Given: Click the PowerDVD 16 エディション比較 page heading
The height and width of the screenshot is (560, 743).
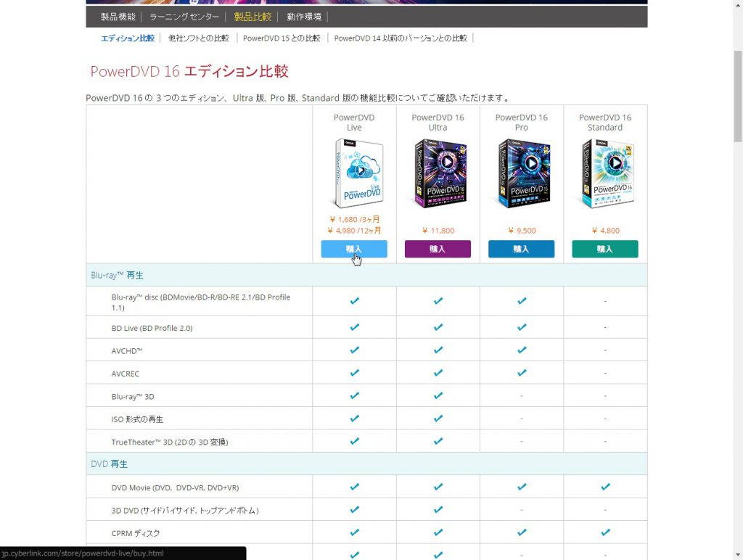Looking at the screenshot, I should coord(189,72).
